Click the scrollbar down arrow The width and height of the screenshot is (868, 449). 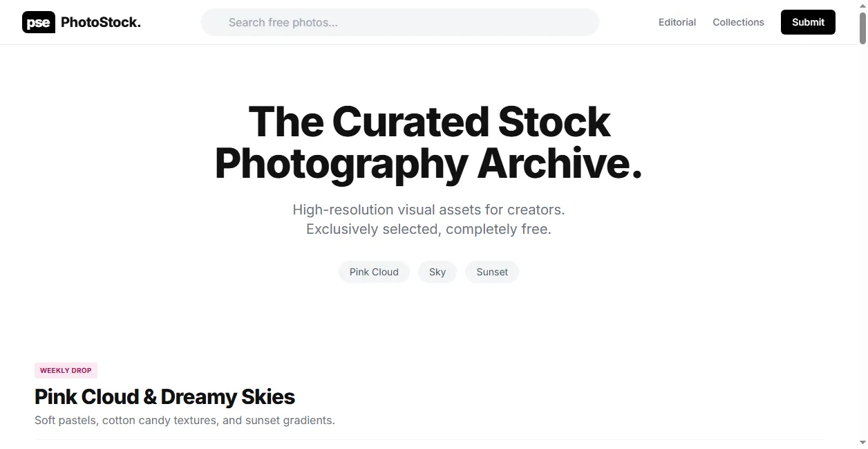point(862,443)
